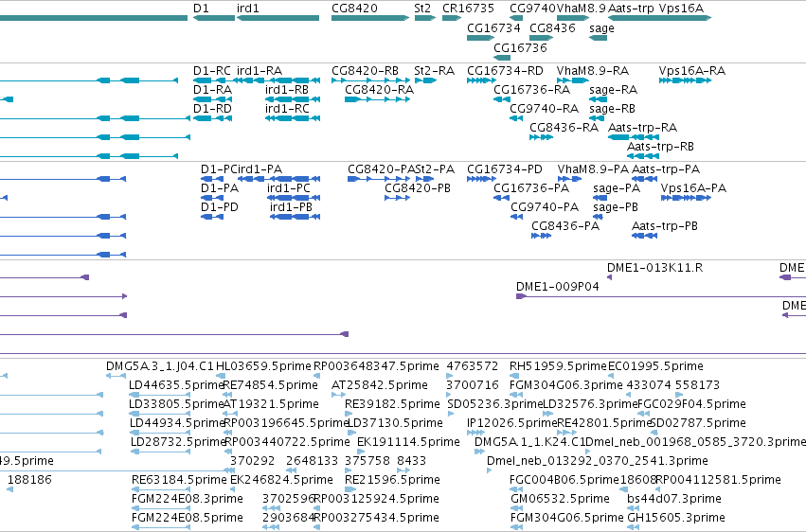
Task: Click the Aats-trp-PB protein feature
Action: 644,237
